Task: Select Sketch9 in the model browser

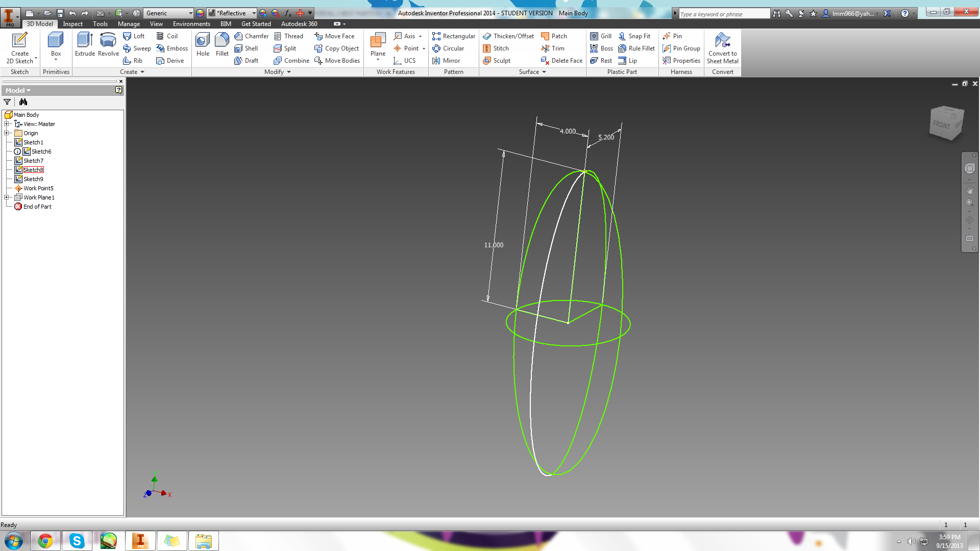Action: point(33,179)
